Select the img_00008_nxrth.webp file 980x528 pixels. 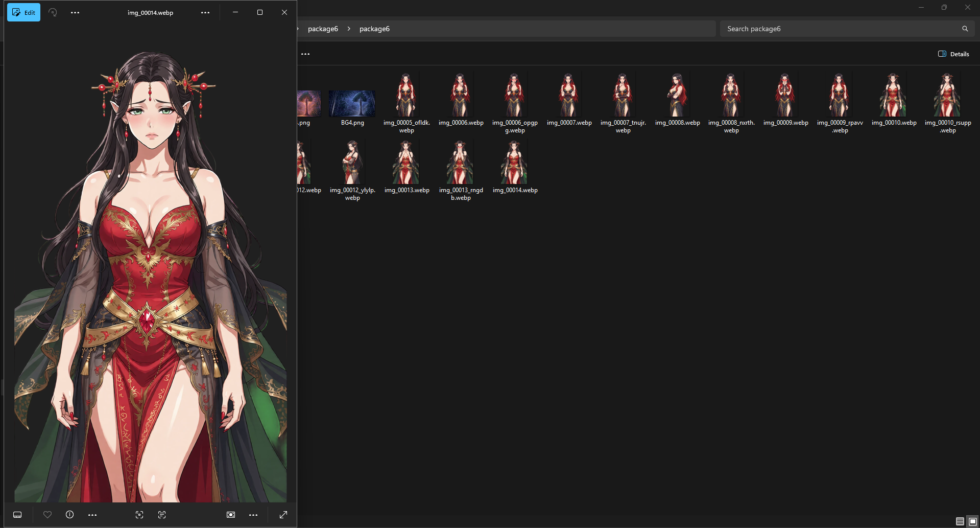coord(731,103)
